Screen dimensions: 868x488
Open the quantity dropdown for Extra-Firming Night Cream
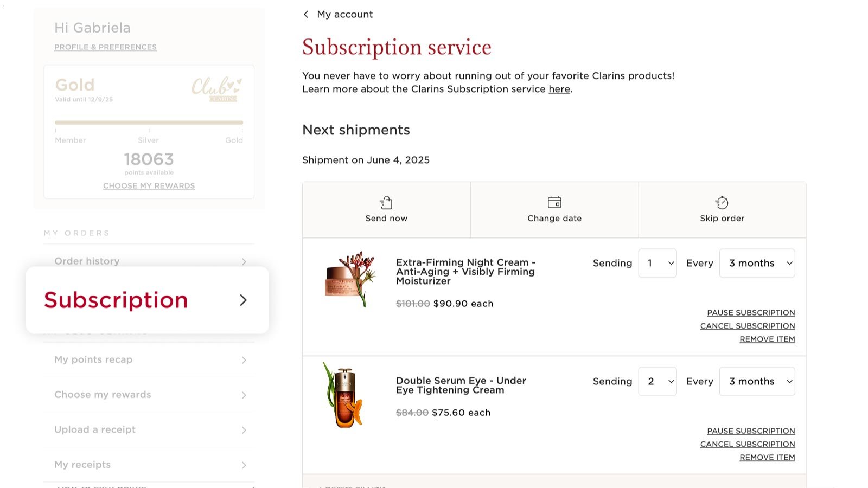[658, 263]
